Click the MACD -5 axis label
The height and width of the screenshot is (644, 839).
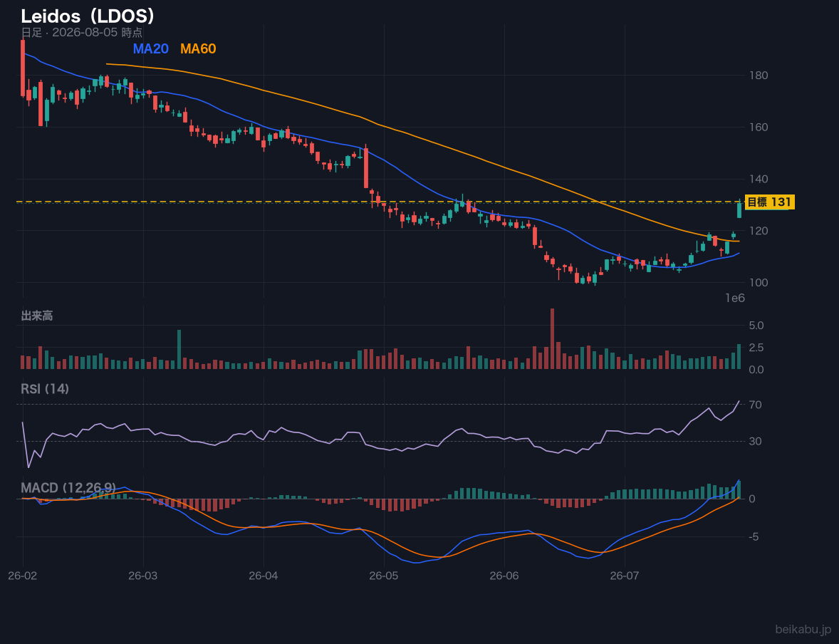pos(754,537)
